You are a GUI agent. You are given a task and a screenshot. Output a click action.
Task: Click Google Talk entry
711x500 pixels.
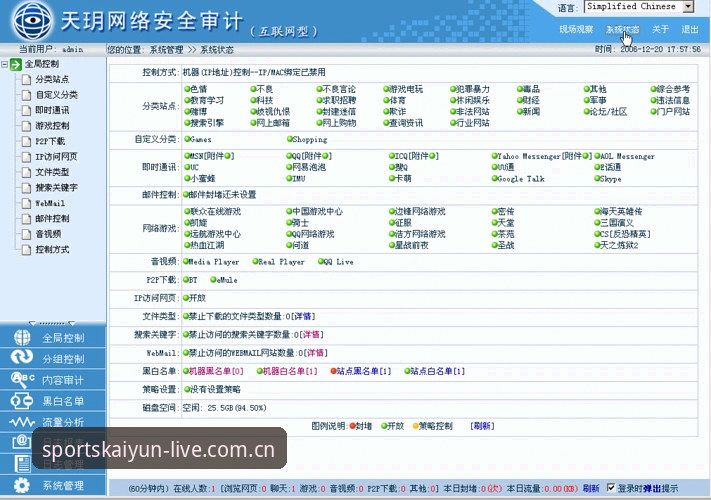521,179
